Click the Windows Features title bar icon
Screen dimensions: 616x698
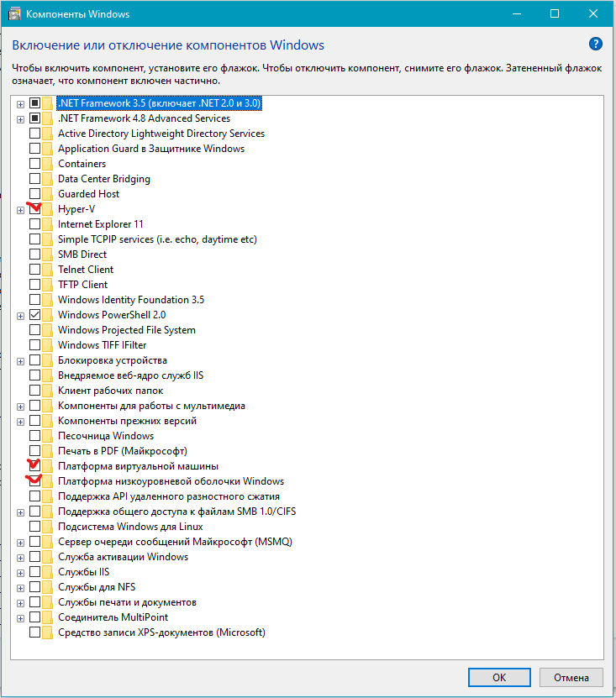point(14,14)
